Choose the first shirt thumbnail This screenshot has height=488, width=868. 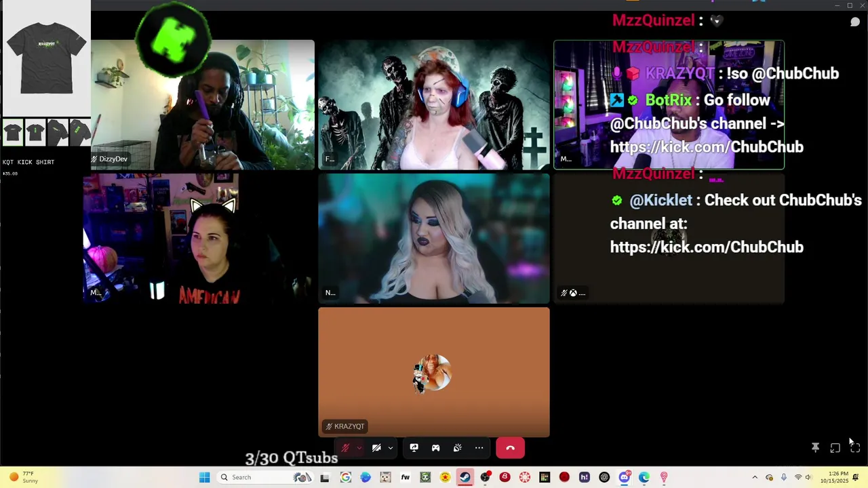click(14, 132)
